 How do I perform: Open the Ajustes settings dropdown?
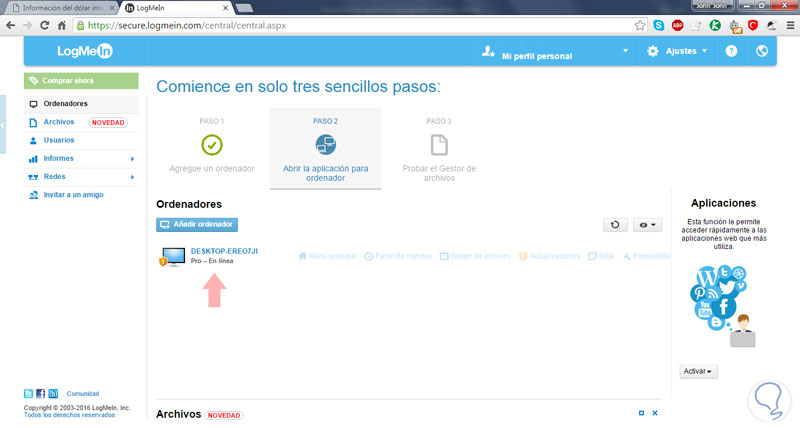point(677,51)
